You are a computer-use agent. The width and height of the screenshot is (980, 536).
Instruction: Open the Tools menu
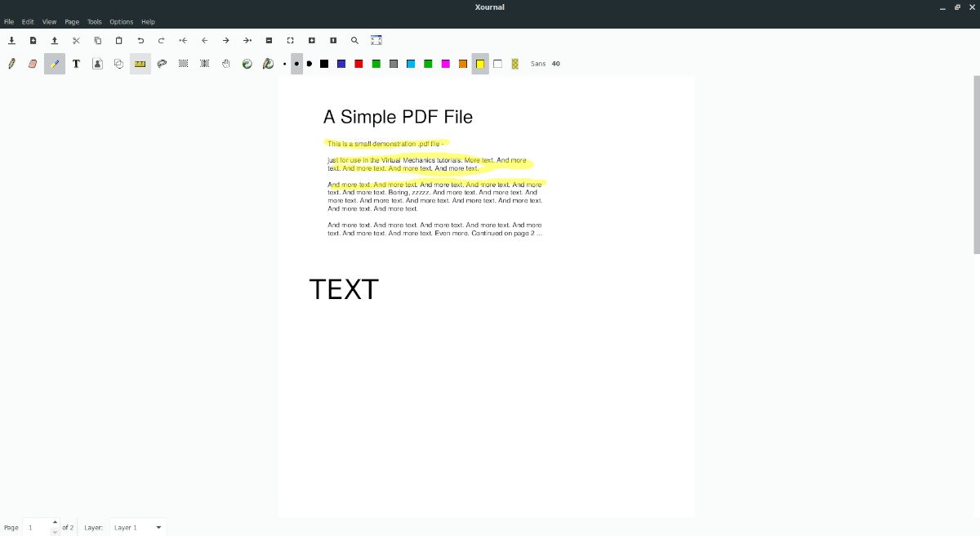95,21
